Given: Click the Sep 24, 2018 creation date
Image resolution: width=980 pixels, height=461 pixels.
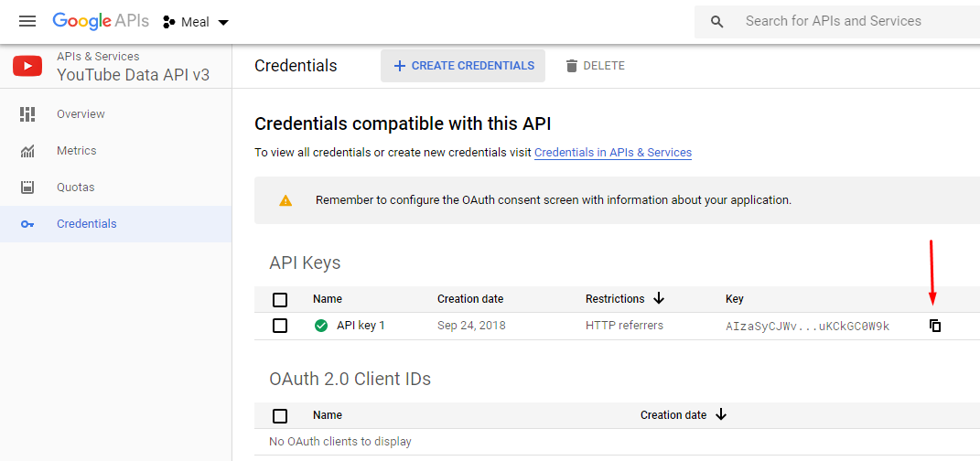Looking at the screenshot, I should 471,326.
